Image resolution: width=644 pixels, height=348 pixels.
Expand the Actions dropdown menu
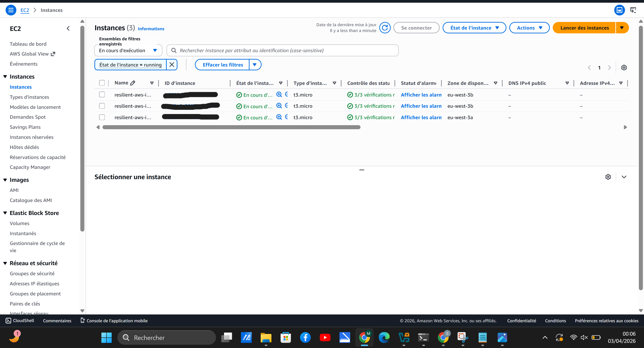click(x=529, y=28)
